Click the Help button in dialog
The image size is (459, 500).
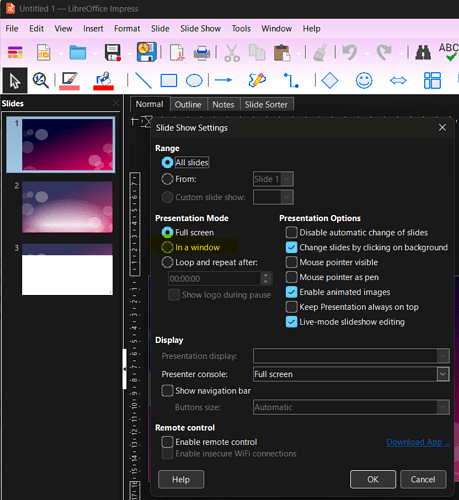(x=181, y=479)
